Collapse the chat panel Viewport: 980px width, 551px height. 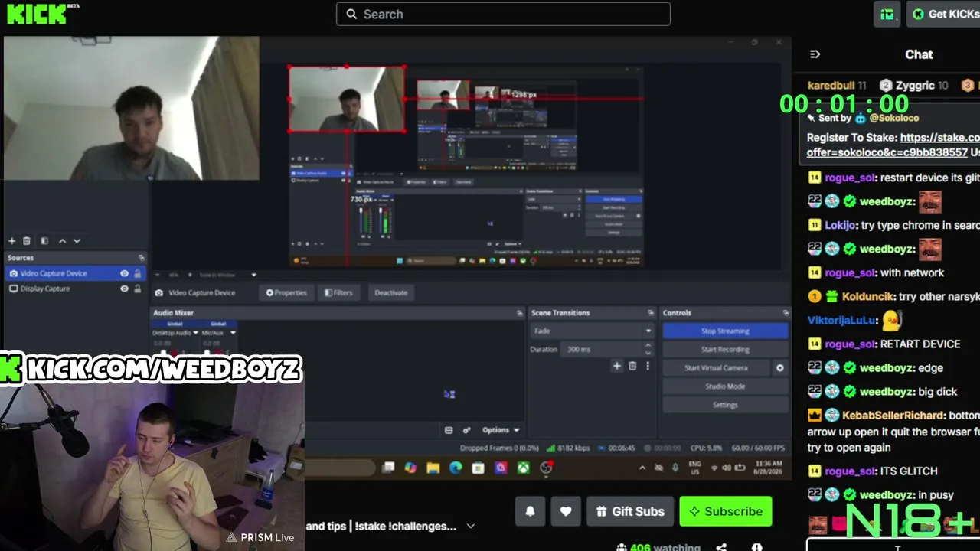tap(815, 54)
